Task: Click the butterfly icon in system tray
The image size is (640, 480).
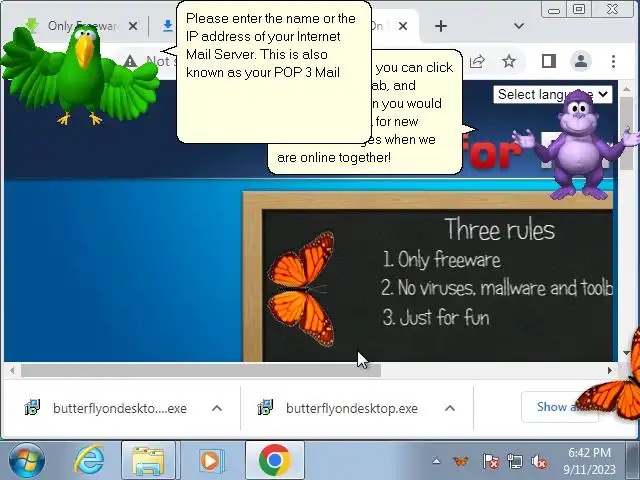Action: 461,461
